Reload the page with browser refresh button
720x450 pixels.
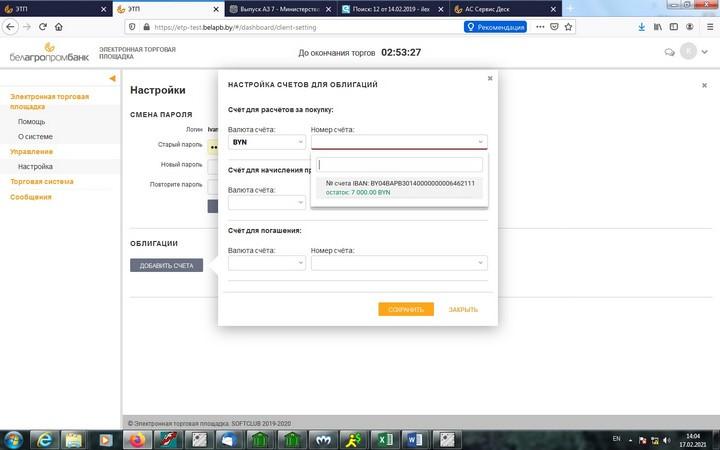click(x=43, y=27)
